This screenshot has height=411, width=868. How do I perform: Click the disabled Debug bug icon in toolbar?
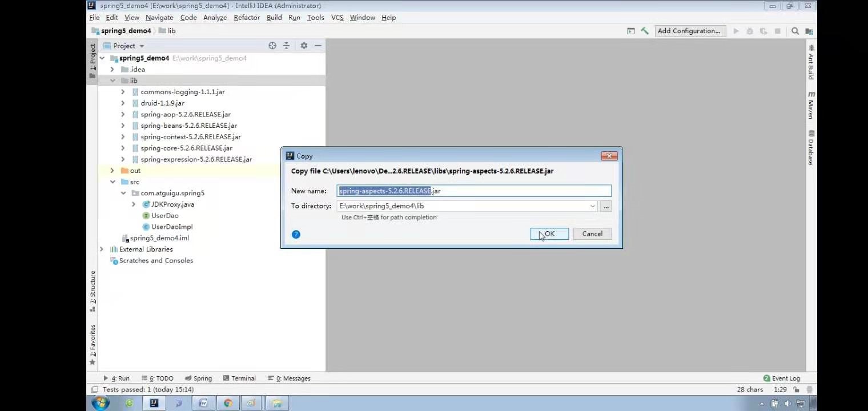[x=750, y=31]
